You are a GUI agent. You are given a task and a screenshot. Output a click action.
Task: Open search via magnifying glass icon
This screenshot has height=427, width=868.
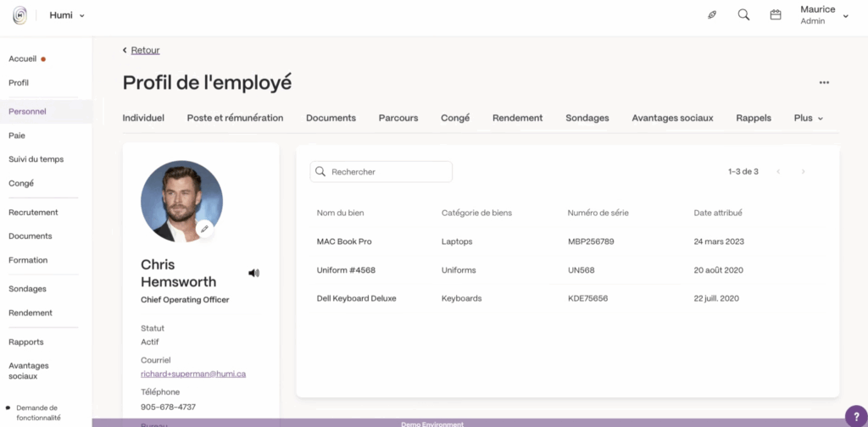[x=743, y=15]
